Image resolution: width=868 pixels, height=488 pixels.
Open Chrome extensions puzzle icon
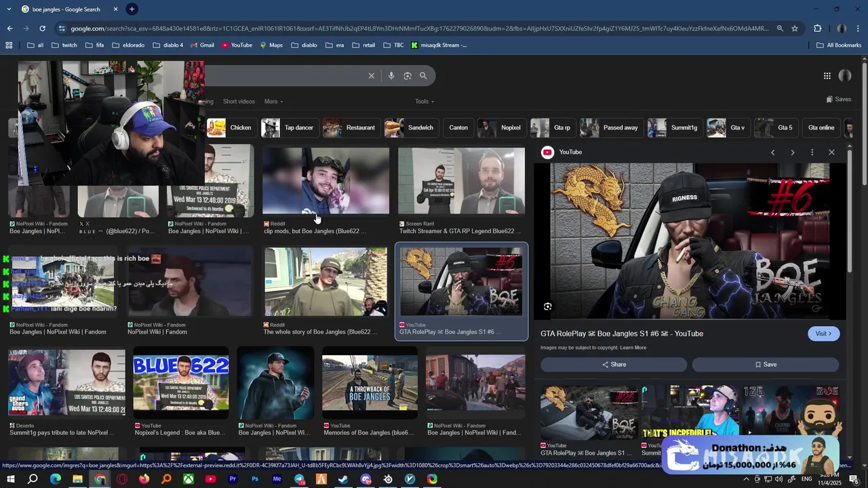[817, 28]
